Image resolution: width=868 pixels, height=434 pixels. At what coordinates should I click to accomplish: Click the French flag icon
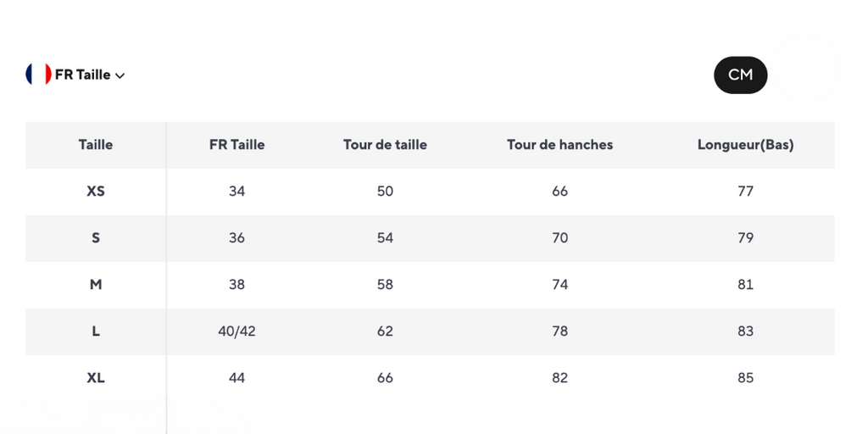(x=38, y=75)
